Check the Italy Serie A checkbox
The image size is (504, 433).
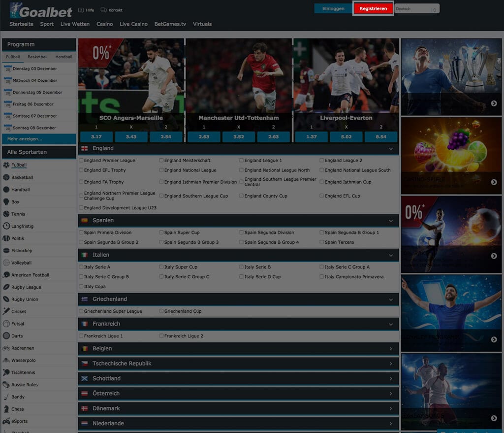click(81, 266)
